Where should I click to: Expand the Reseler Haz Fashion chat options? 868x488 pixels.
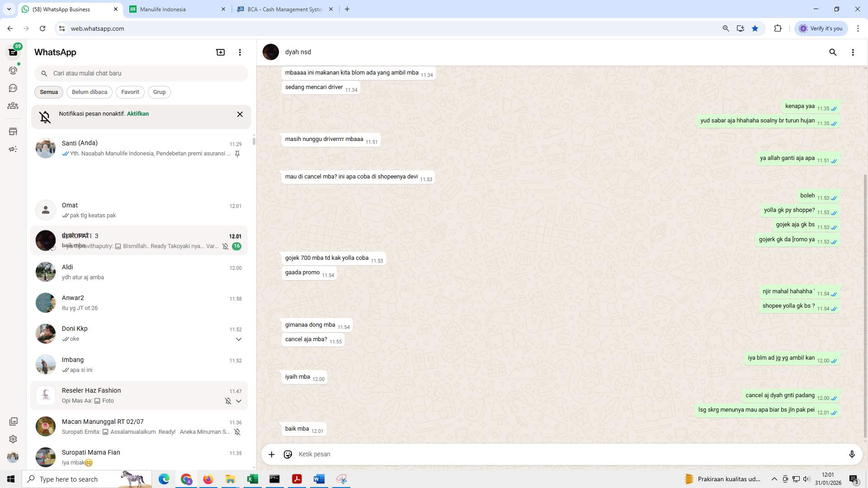[x=239, y=401]
